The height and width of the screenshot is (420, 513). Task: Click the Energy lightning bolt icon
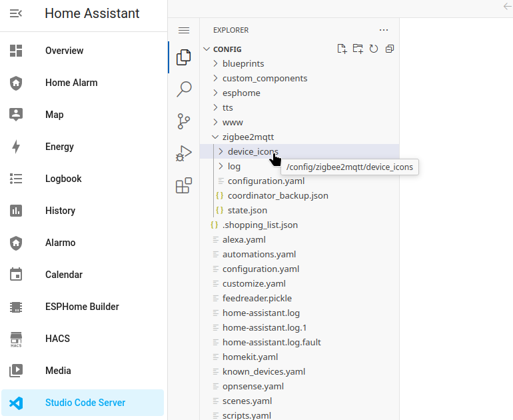pos(16,147)
